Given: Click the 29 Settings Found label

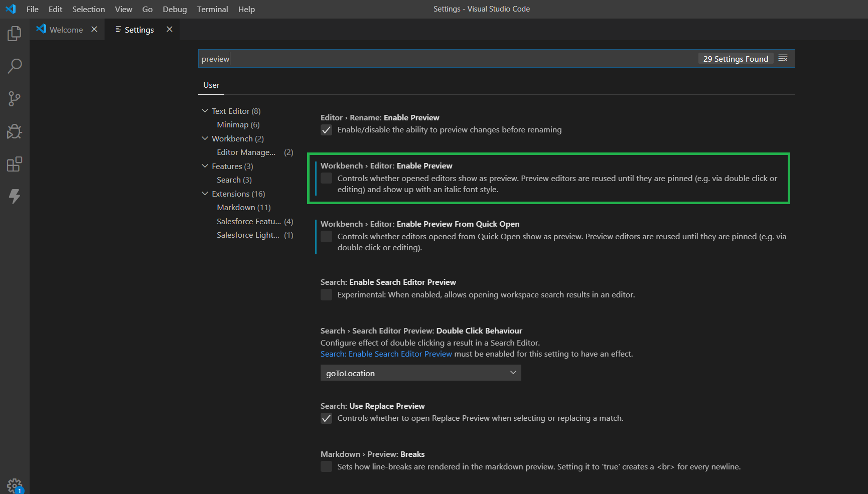Looking at the screenshot, I should (x=735, y=58).
